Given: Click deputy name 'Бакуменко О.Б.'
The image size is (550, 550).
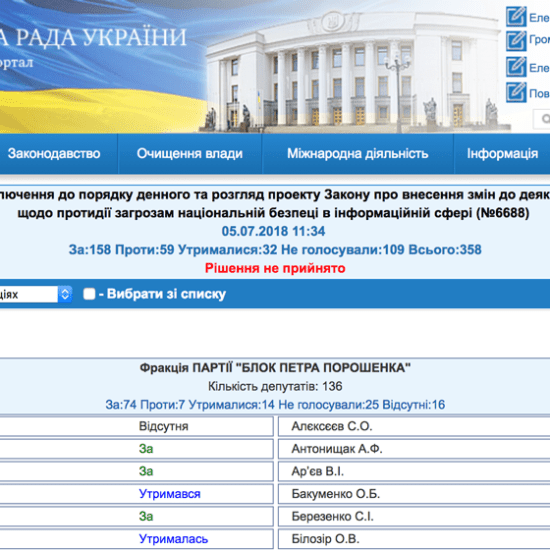Looking at the screenshot, I should 336,494.
